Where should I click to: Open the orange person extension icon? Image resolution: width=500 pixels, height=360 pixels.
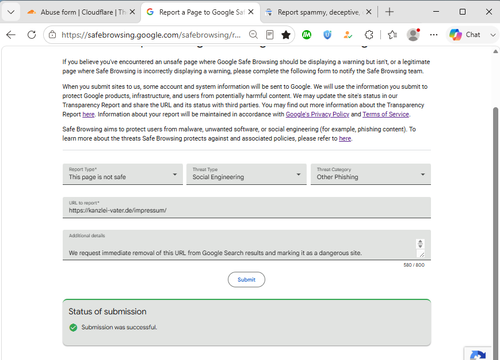coord(348,35)
